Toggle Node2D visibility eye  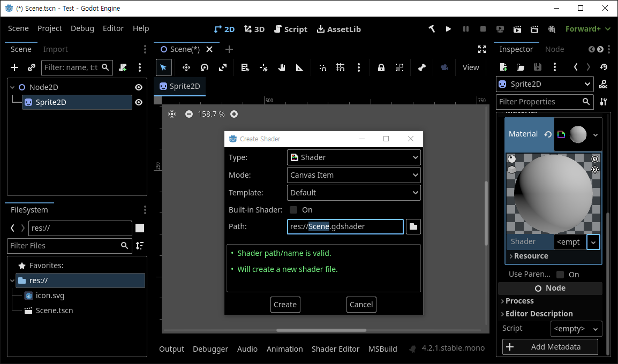[139, 87]
